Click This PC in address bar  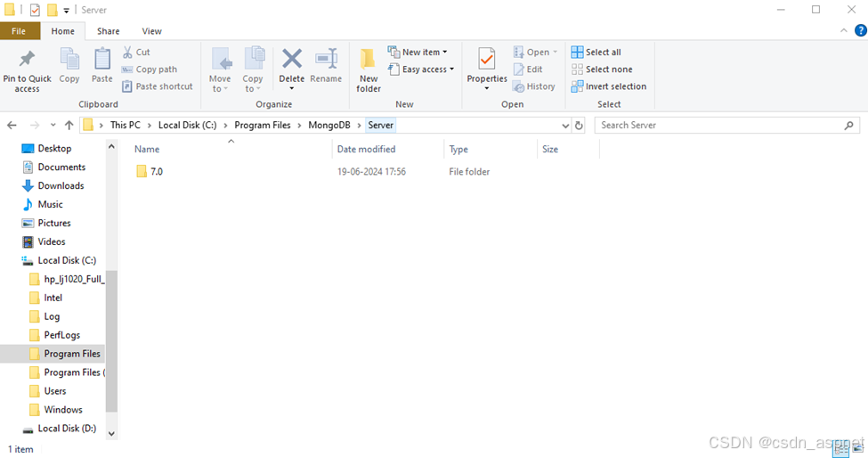coord(126,125)
